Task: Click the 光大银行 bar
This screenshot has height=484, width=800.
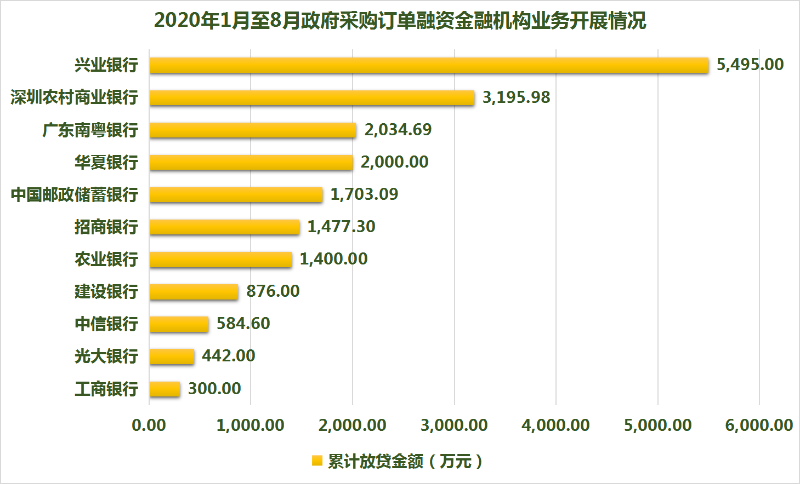Action: pyautogui.click(x=172, y=356)
